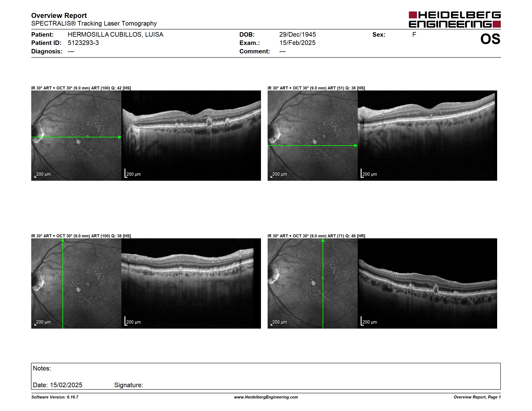
Task: Click the Signature field
Action: (x=129, y=385)
